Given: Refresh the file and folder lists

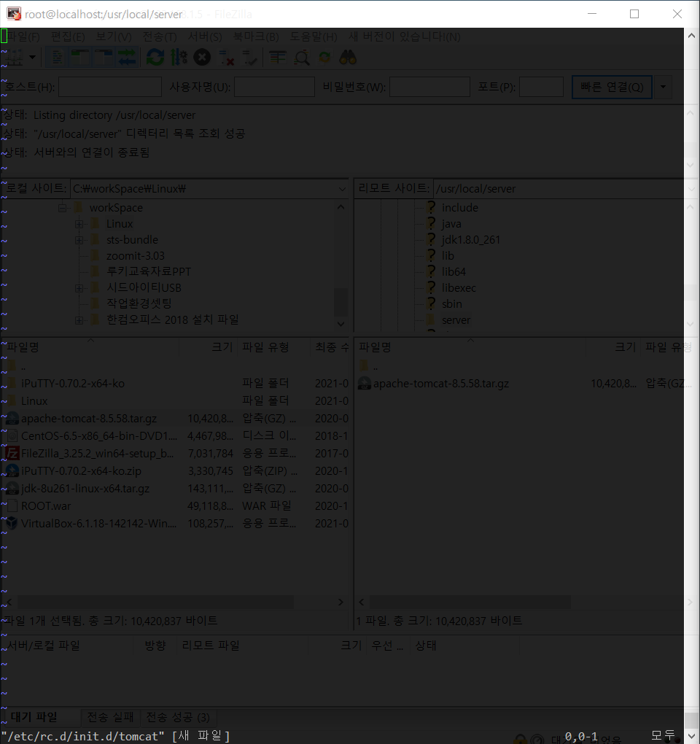Looking at the screenshot, I should 155,58.
